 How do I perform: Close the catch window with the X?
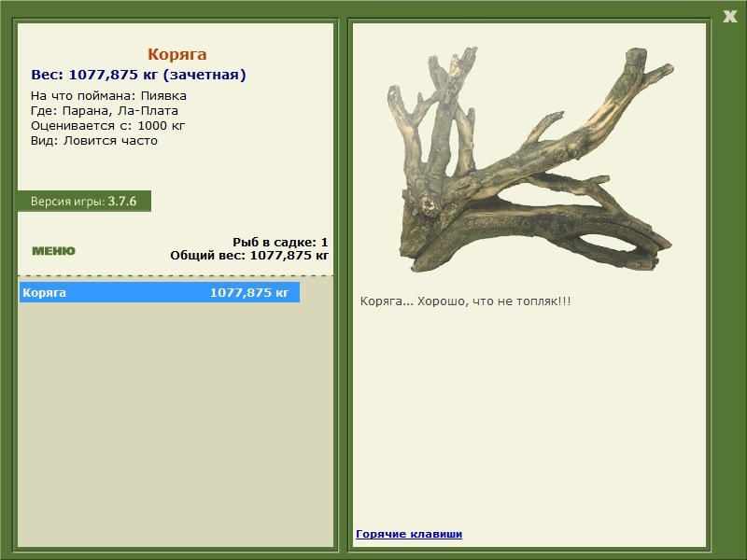pyautogui.click(x=729, y=15)
